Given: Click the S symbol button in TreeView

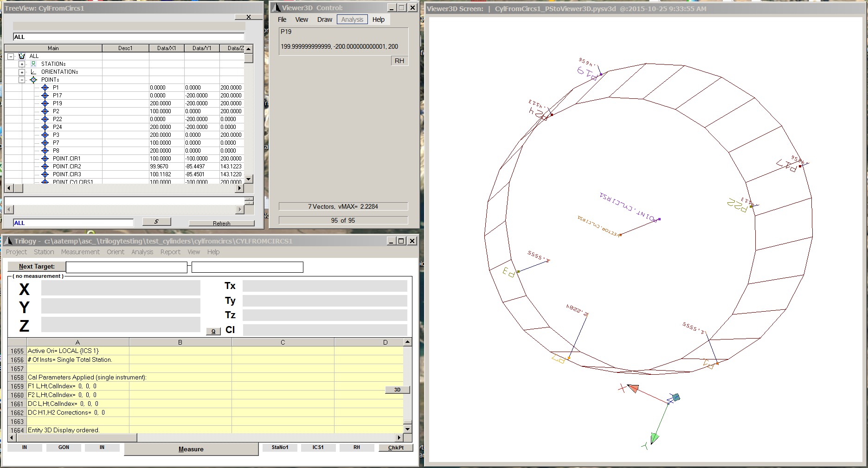Looking at the screenshot, I should coord(156,222).
